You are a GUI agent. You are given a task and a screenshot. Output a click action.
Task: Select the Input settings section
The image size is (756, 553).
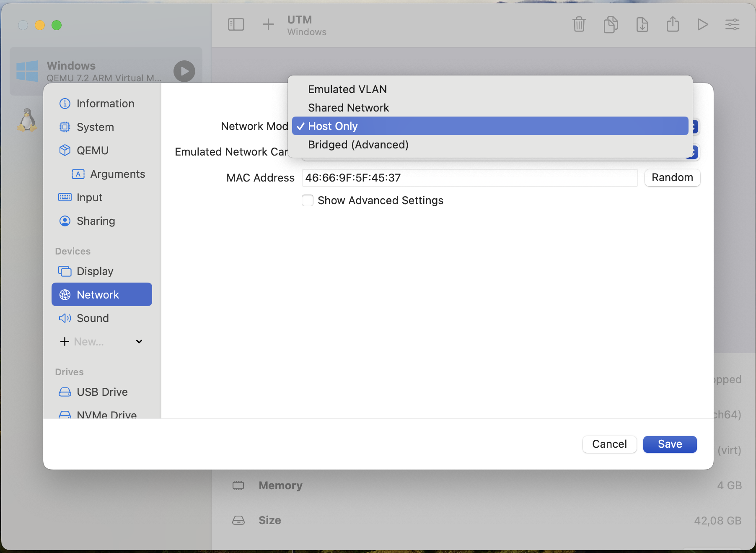click(89, 197)
